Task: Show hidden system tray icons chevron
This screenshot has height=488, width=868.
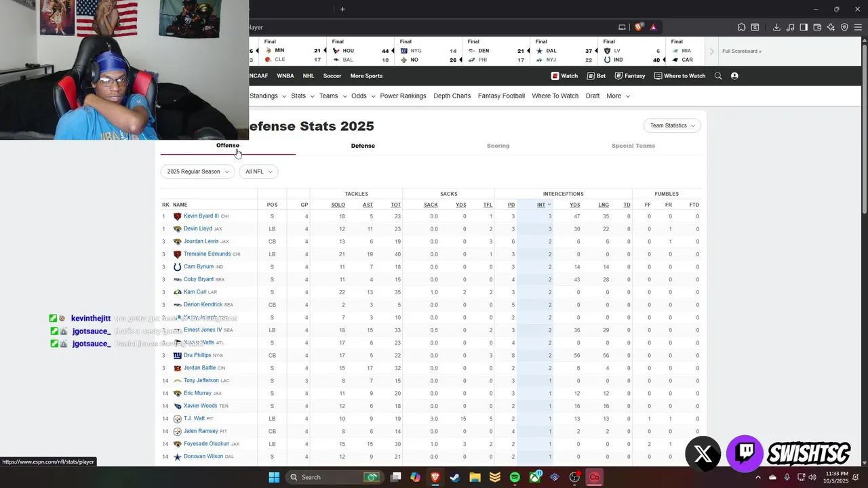Action: click(x=757, y=477)
